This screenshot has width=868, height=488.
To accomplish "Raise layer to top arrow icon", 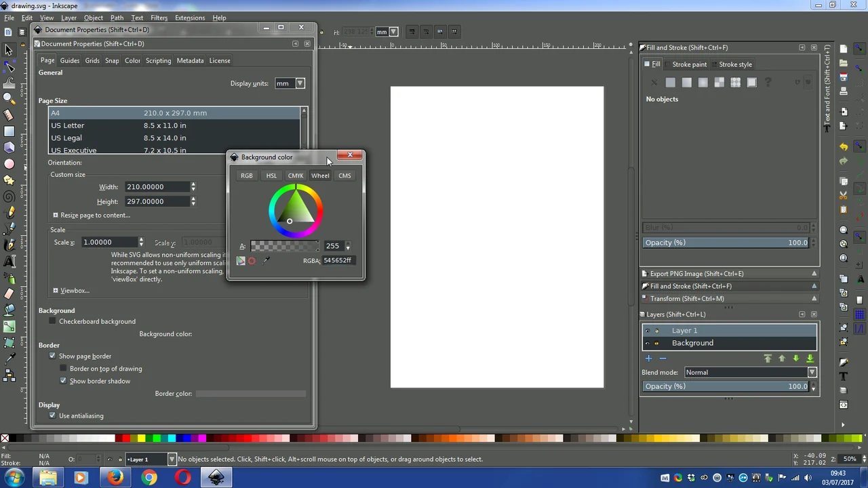I will [x=768, y=359].
